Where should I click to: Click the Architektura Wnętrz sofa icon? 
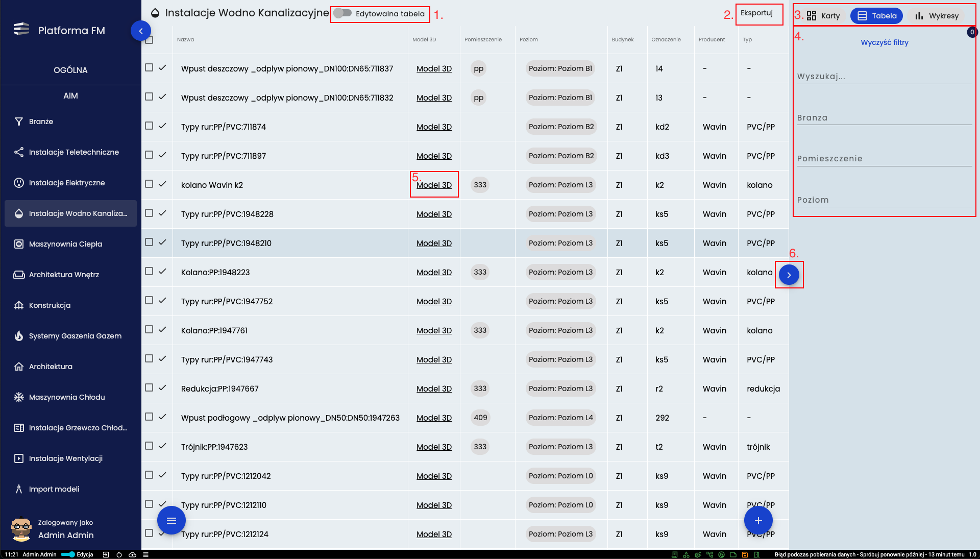tap(19, 275)
